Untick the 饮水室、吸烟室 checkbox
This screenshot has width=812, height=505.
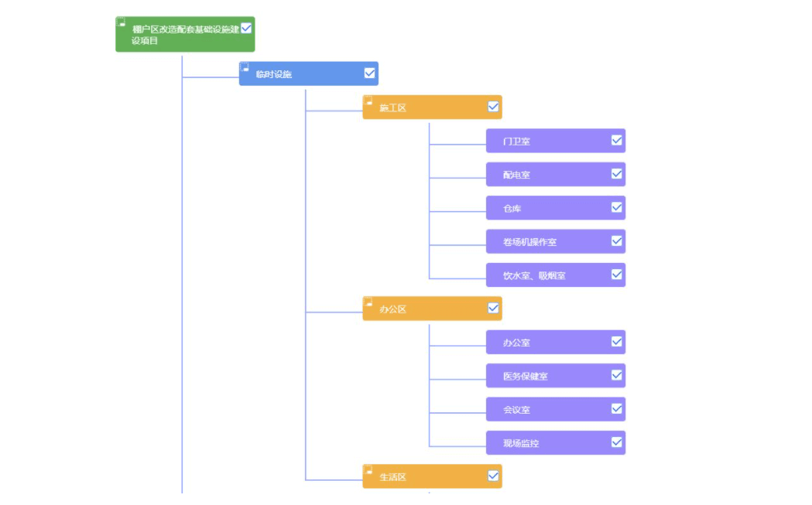point(616,274)
